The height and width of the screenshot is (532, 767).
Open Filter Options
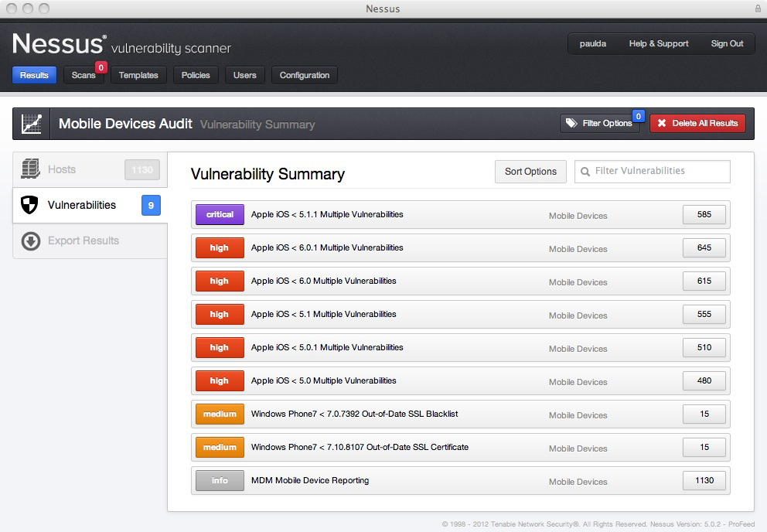click(600, 123)
